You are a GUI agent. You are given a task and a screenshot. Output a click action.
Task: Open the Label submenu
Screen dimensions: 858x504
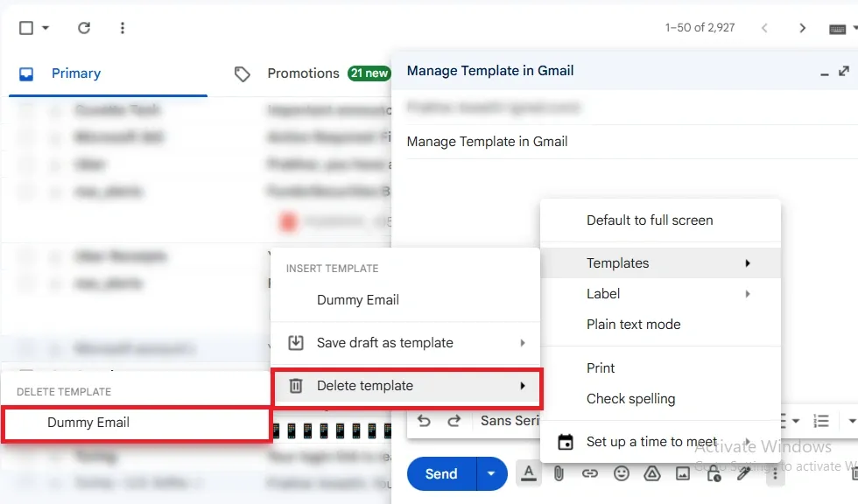click(x=660, y=293)
